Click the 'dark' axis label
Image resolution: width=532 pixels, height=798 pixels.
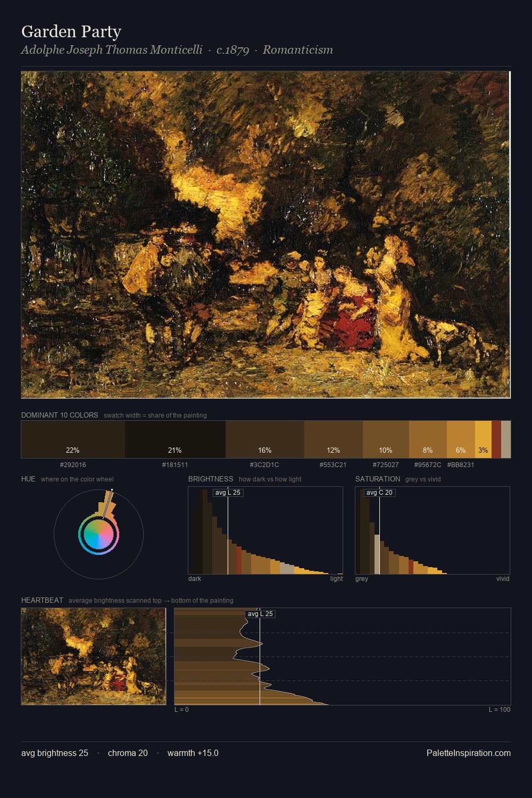point(195,579)
